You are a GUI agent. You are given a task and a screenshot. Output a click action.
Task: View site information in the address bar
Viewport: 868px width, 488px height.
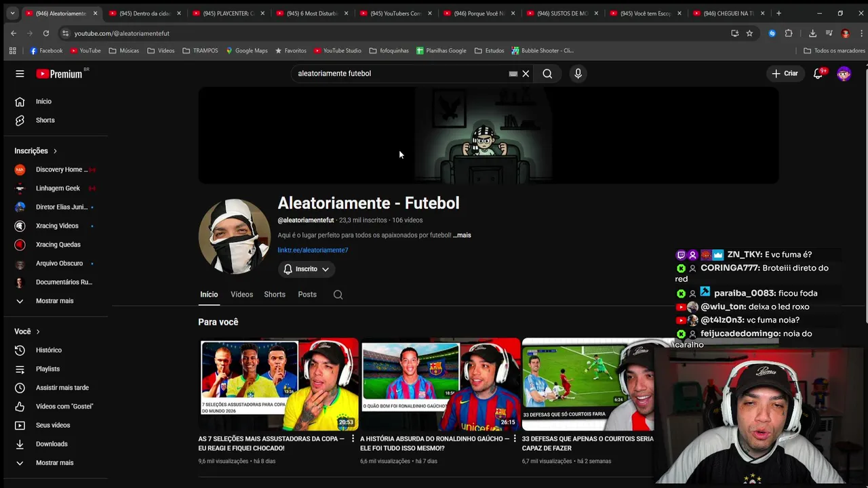pyautogui.click(x=65, y=33)
